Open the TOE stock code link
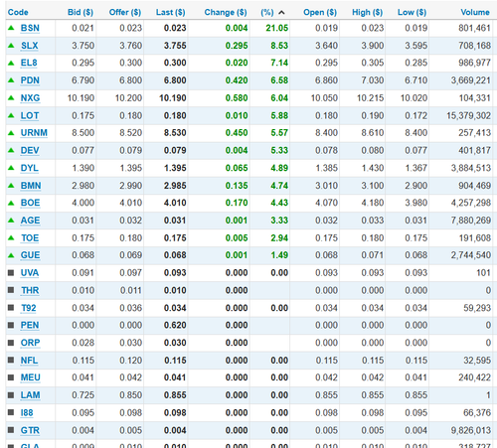 click(30, 237)
